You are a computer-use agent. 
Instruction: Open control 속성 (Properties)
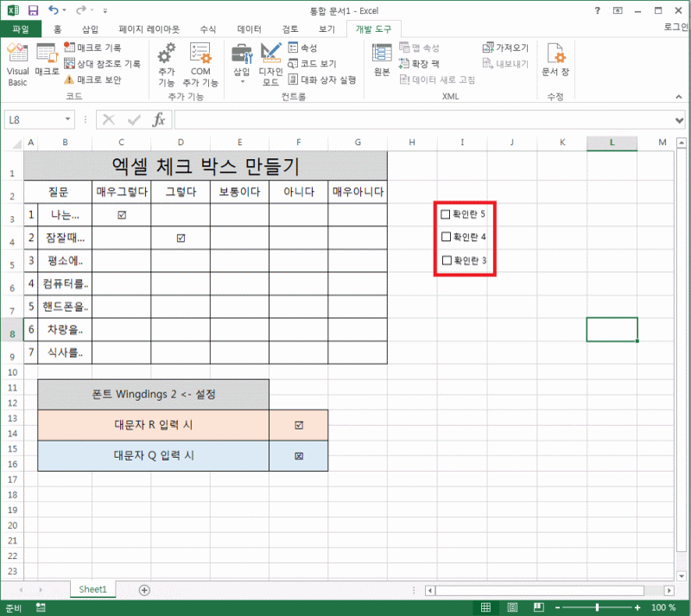pyautogui.click(x=303, y=48)
